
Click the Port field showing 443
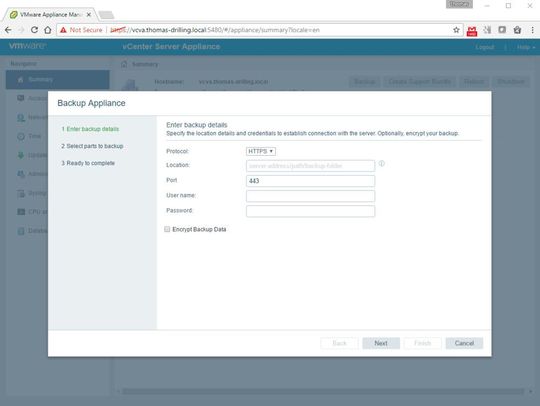point(310,181)
